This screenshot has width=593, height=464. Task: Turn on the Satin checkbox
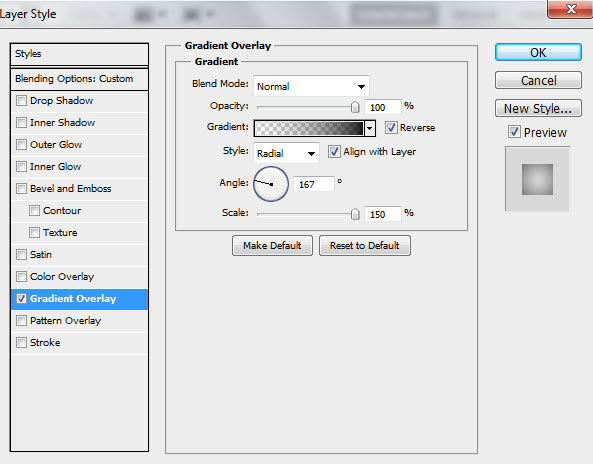click(21, 255)
